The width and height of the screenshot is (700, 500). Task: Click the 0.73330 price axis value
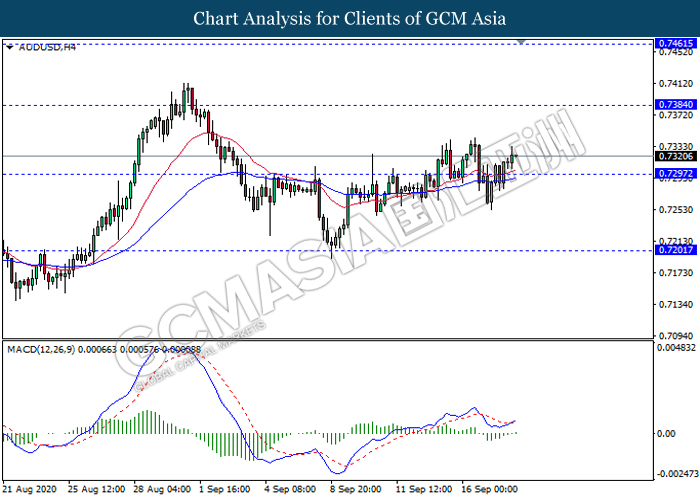coord(676,146)
